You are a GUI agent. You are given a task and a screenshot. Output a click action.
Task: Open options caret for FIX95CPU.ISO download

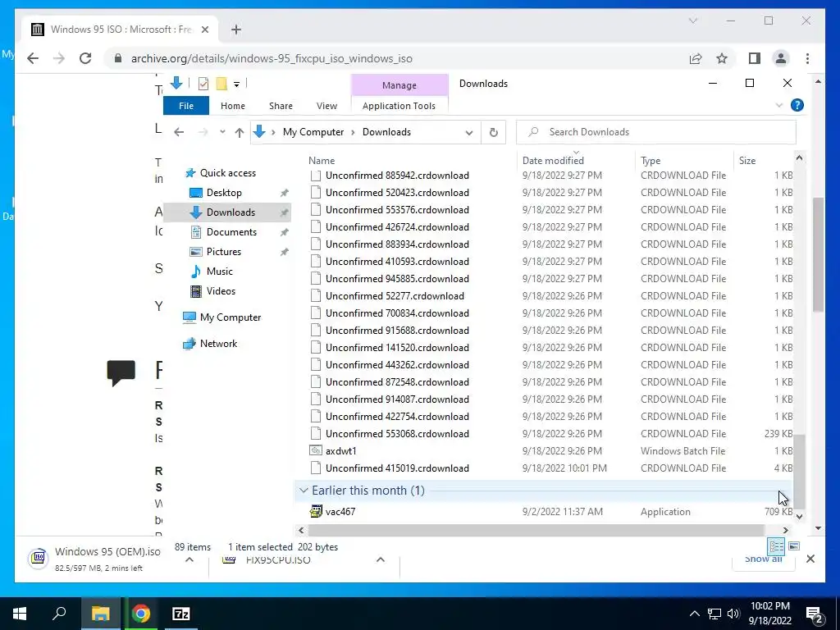click(x=381, y=559)
